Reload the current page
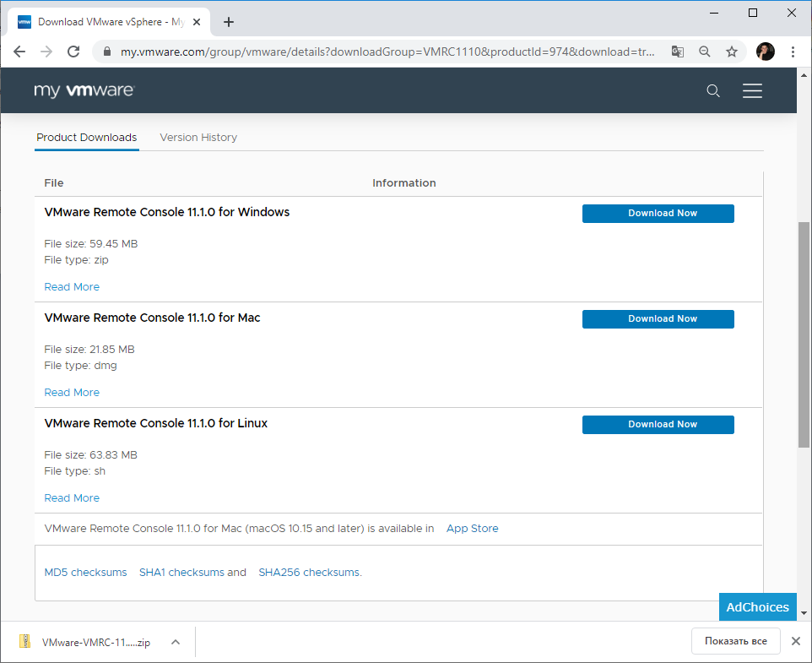This screenshot has height=663, width=812. (73, 52)
